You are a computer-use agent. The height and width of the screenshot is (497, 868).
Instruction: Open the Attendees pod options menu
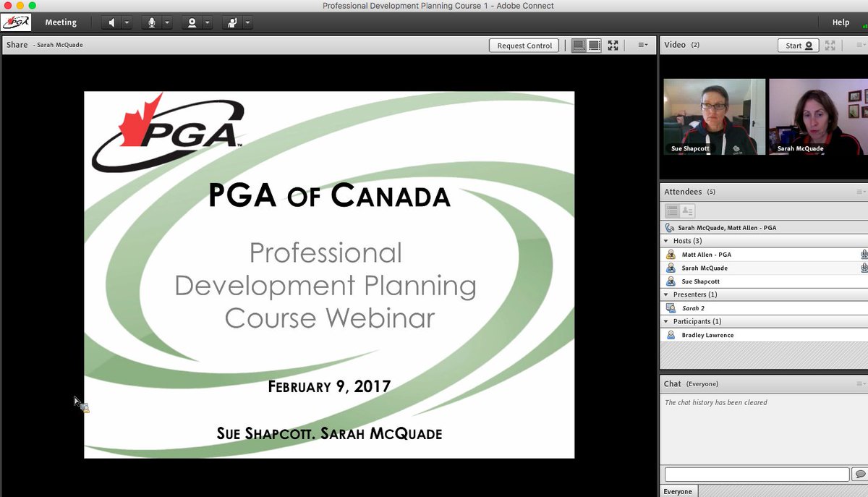tap(861, 192)
